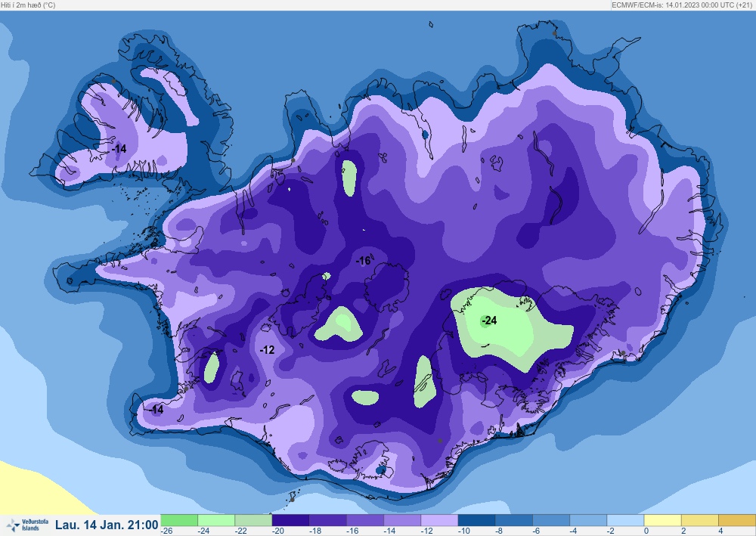Select the lavender legend swatch above -14
The width and height of the screenshot is (756, 536).
pos(401,520)
